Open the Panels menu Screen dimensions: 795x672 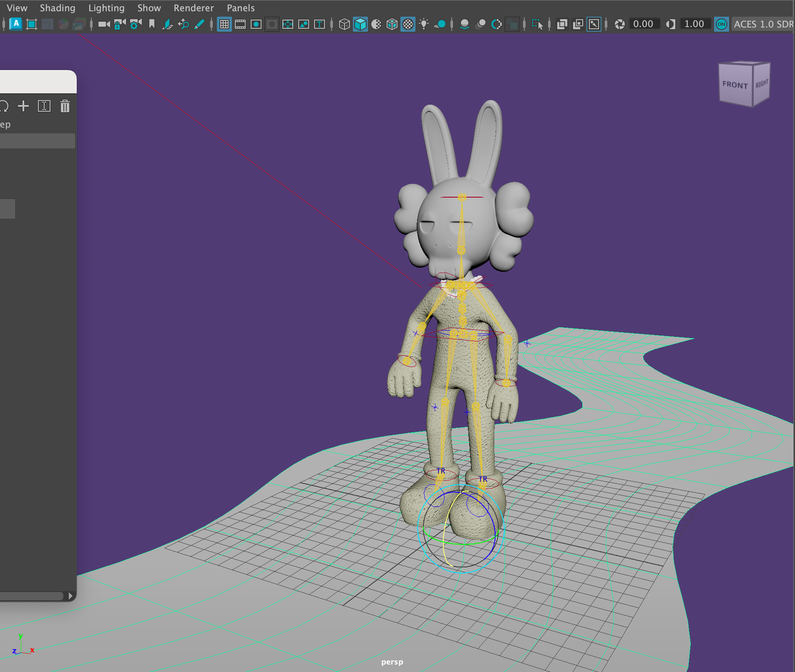[x=241, y=8]
